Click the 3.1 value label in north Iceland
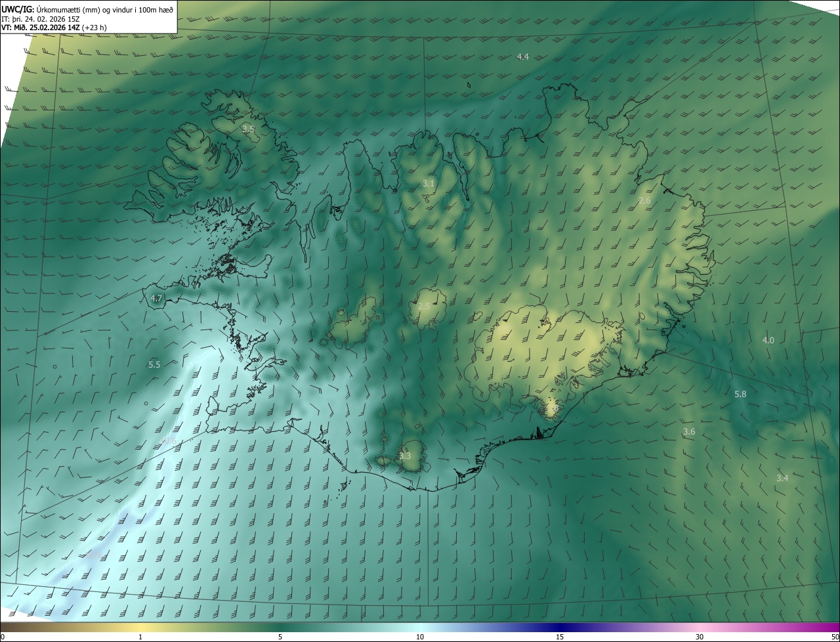The width and height of the screenshot is (840, 642). (x=428, y=183)
